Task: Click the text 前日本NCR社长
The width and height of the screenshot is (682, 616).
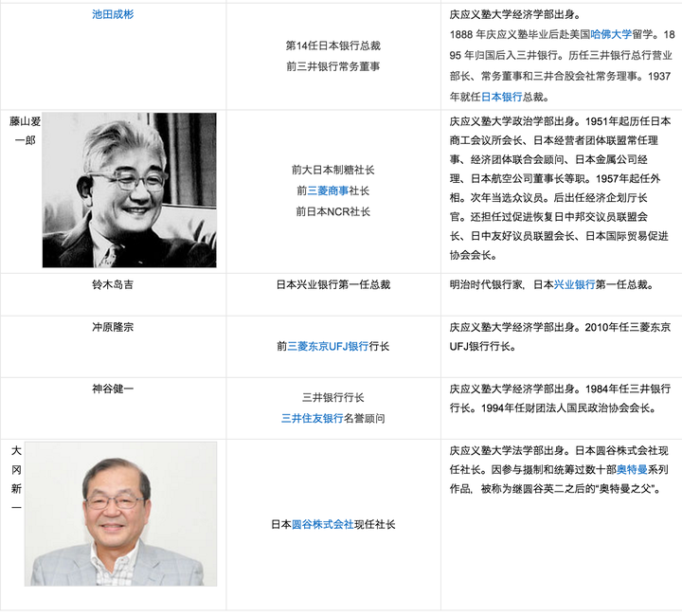Action: click(x=333, y=211)
